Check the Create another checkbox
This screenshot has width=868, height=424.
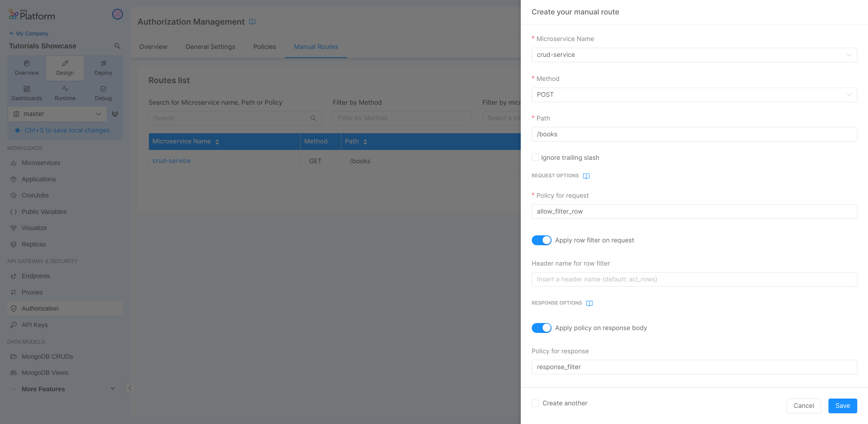click(x=535, y=403)
